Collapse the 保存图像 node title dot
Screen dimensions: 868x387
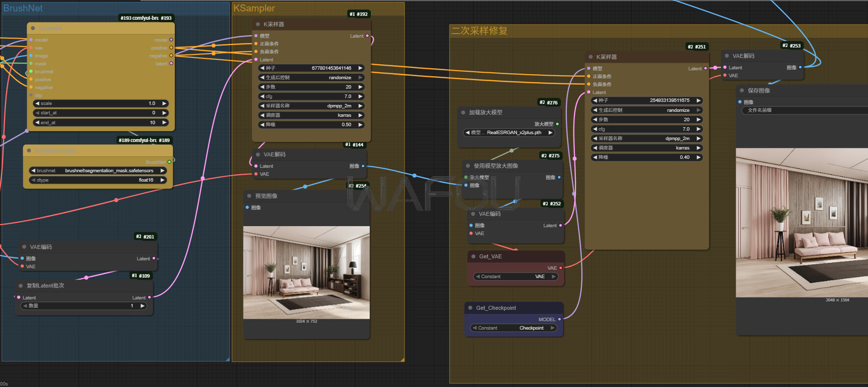[742, 91]
